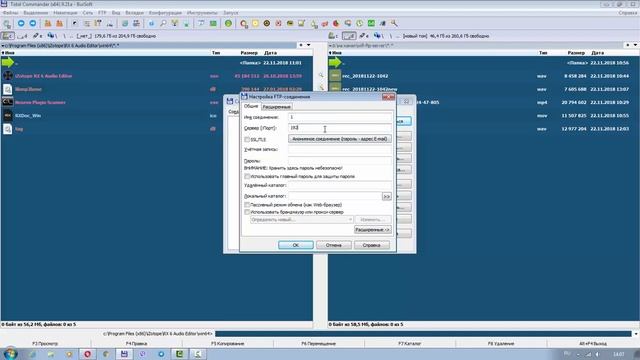Click green up-arrow parent folder in left panel
The width and height of the screenshot is (640, 360).
[8, 63]
